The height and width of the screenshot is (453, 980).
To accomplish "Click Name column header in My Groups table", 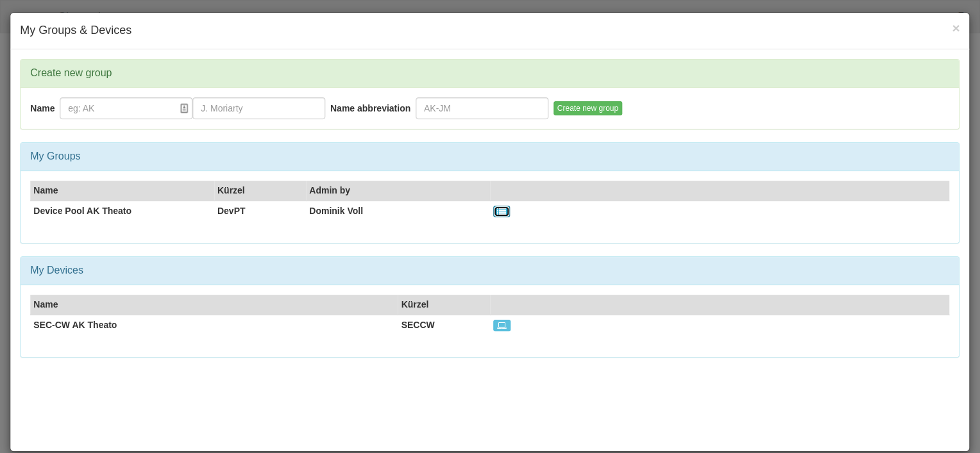I will 46,190.
